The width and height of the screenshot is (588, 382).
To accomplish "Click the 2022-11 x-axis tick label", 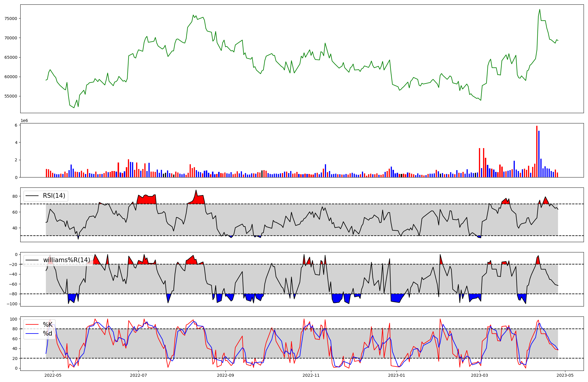I will 311,375.
